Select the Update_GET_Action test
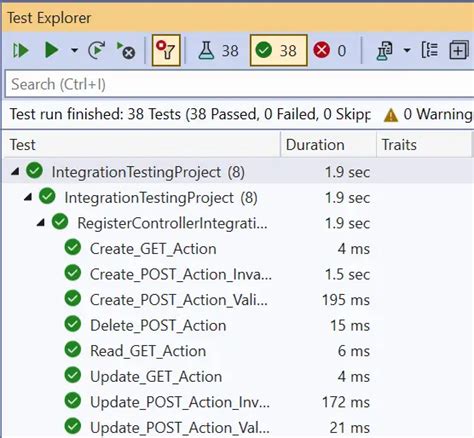The width and height of the screenshot is (474, 438). (x=238, y=376)
